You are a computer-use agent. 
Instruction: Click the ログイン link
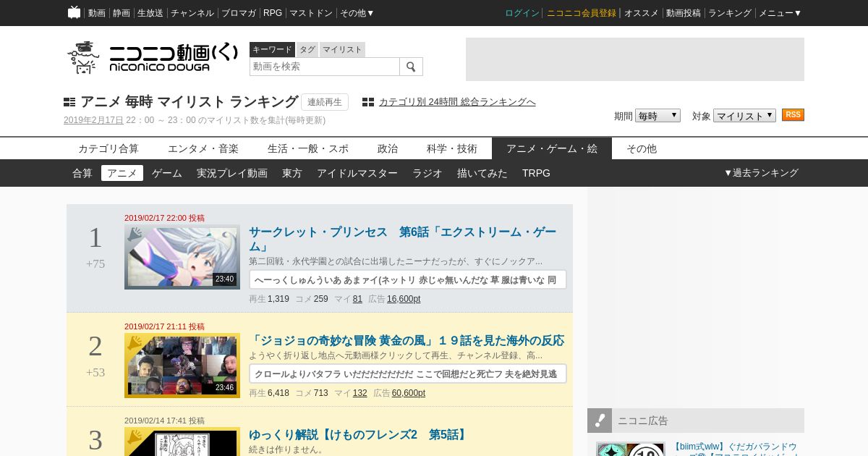pos(522,13)
